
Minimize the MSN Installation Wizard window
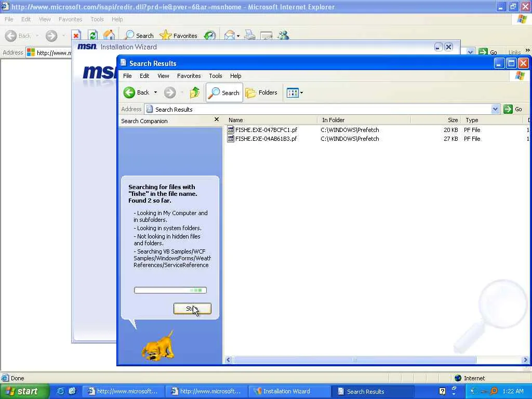438,47
